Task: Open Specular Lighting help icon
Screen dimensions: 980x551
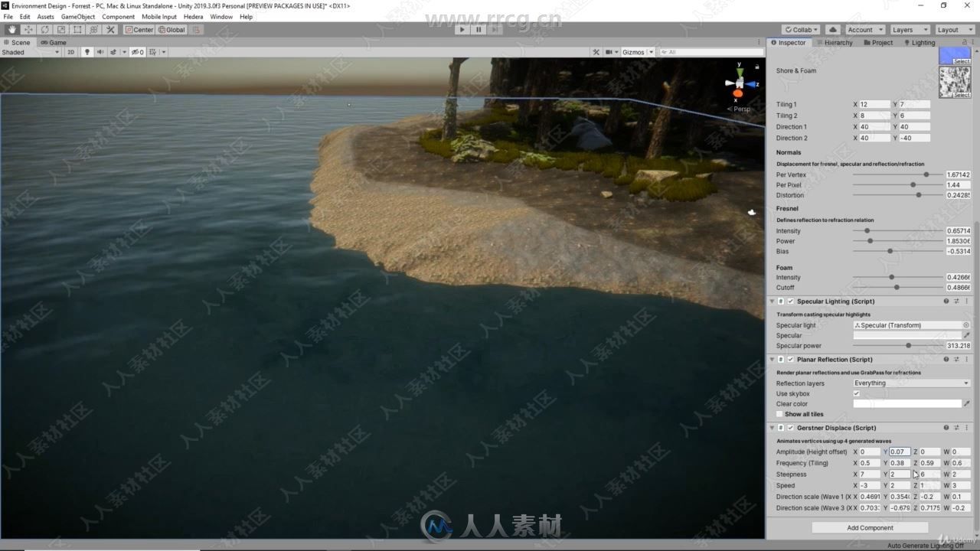Action: point(946,302)
